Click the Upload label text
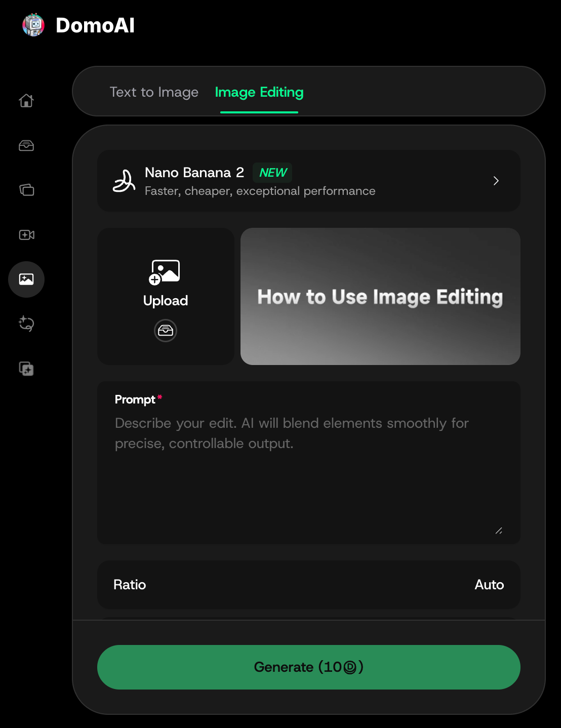The width and height of the screenshot is (561, 728). (x=166, y=301)
